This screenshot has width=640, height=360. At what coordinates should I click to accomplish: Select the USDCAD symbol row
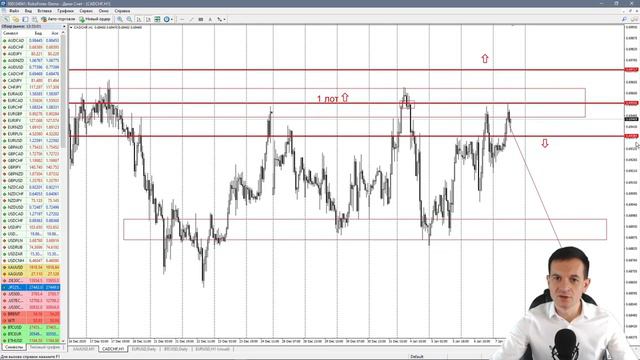(x=31, y=213)
